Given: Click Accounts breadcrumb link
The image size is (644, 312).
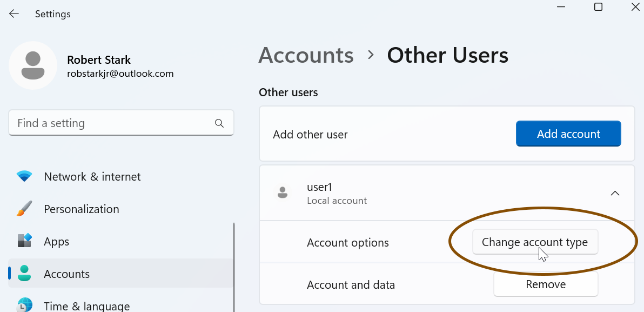Looking at the screenshot, I should [306, 55].
